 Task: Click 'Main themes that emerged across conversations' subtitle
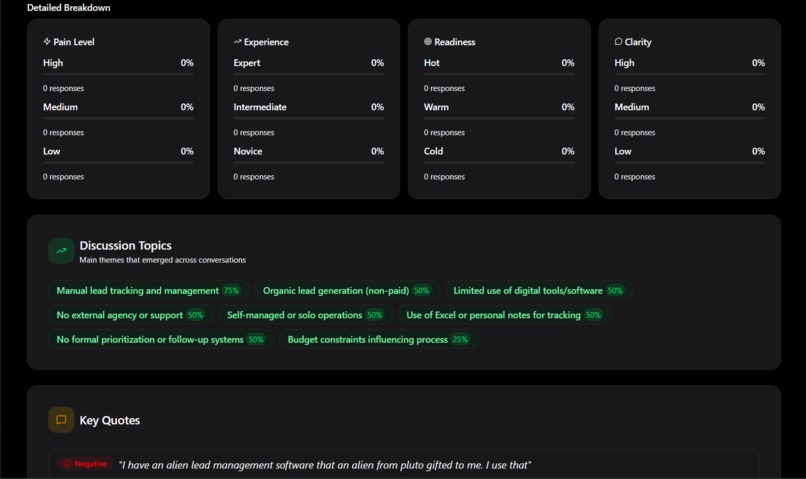coord(162,260)
